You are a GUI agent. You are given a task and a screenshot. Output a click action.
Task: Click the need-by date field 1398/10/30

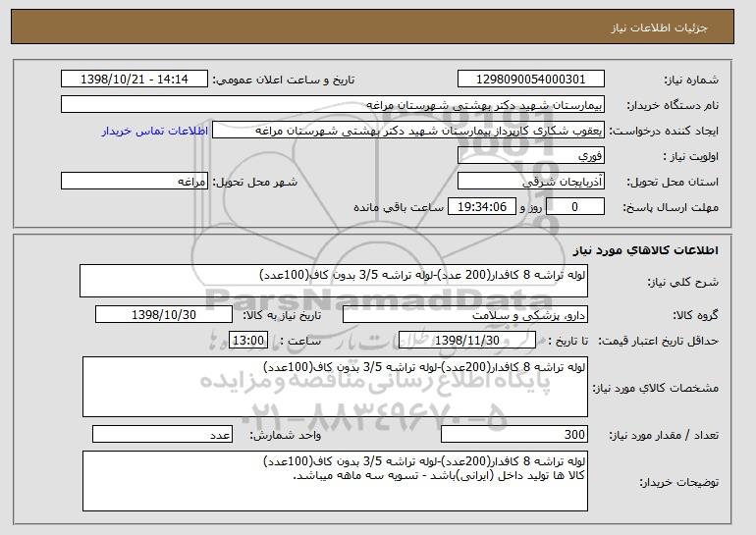pyautogui.click(x=164, y=315)
